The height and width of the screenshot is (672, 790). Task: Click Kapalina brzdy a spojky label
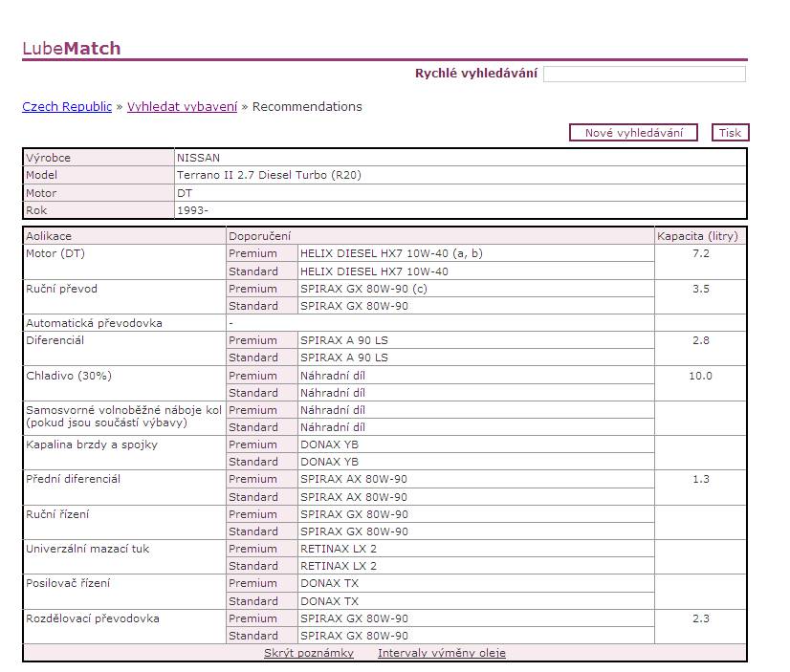click(x=92, y=444)
